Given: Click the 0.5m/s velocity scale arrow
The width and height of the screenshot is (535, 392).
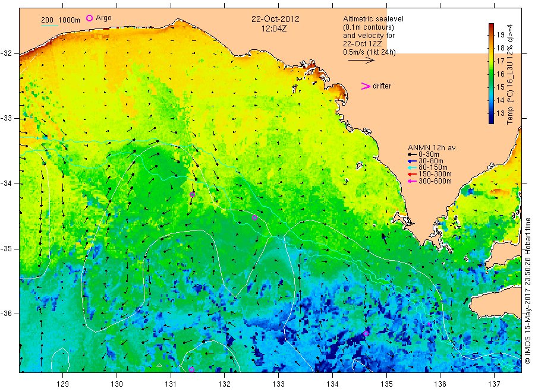Looking at the screenshot, I should pos(361,61).
